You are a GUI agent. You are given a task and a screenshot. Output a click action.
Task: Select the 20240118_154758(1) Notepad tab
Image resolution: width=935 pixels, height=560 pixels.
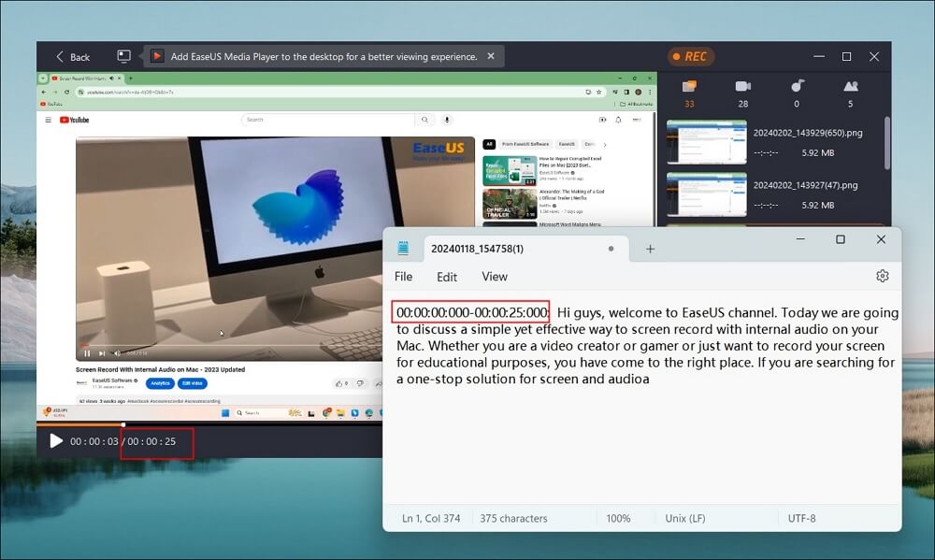(525, 250)
